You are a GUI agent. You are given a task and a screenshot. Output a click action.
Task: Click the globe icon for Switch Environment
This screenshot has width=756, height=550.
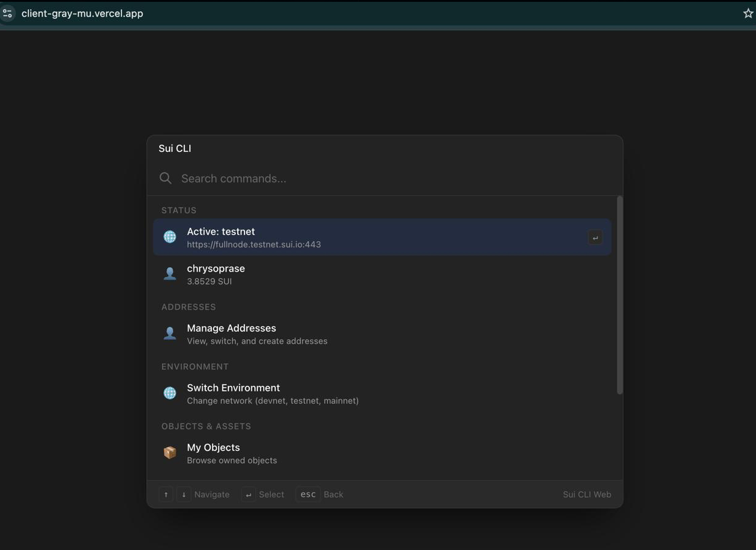coord(170,392)
